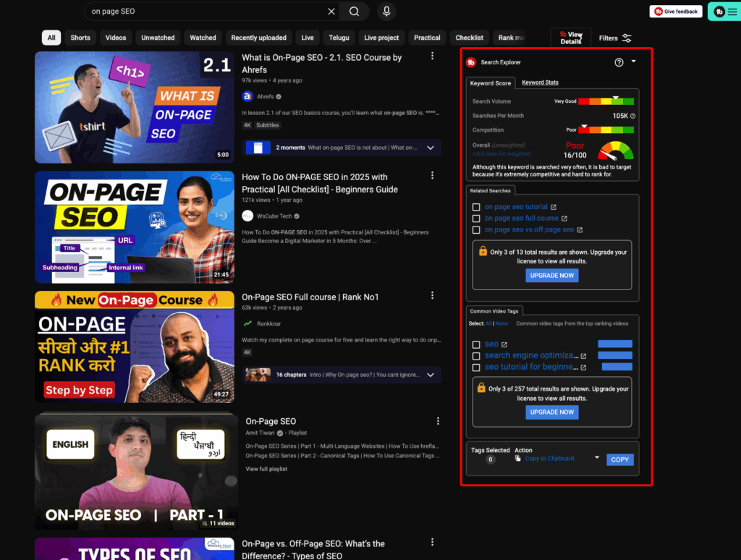Click the WsCube Tech channel avatar
Viewport: 741px width, 560px height.
tap(247, 216)
